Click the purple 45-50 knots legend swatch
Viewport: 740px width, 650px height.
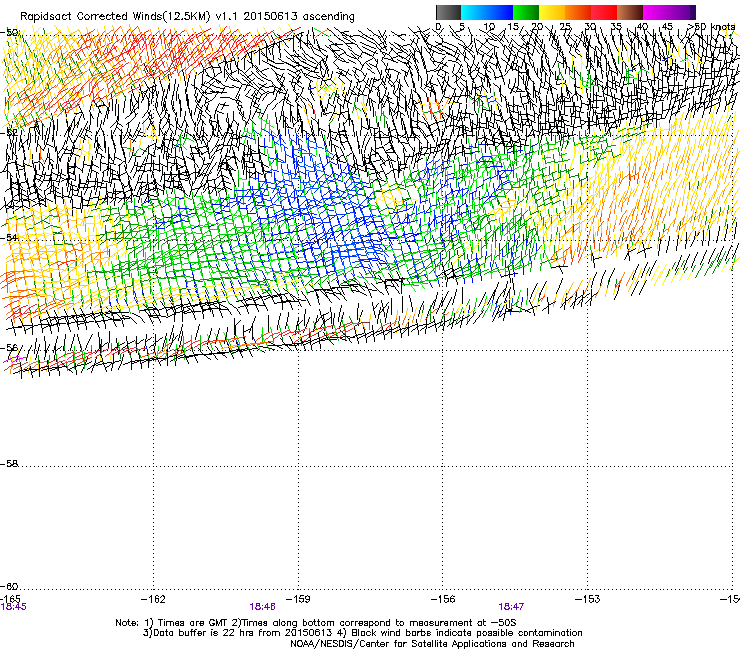682,12
